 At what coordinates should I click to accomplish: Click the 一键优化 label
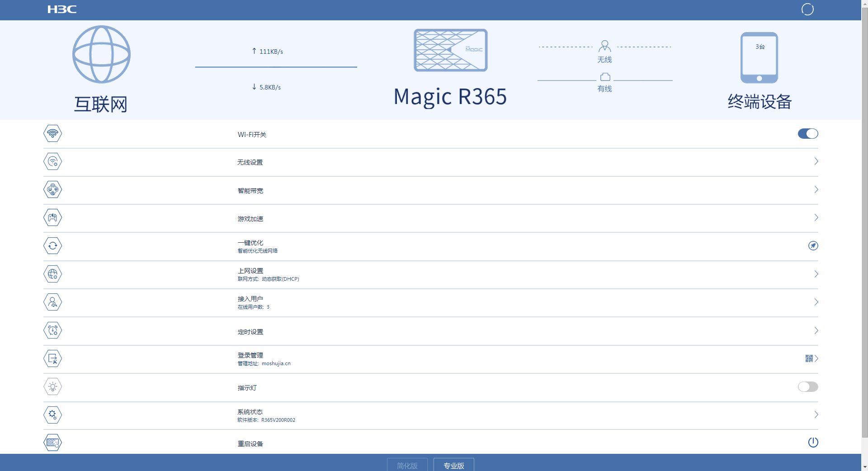tap(250, 243)
